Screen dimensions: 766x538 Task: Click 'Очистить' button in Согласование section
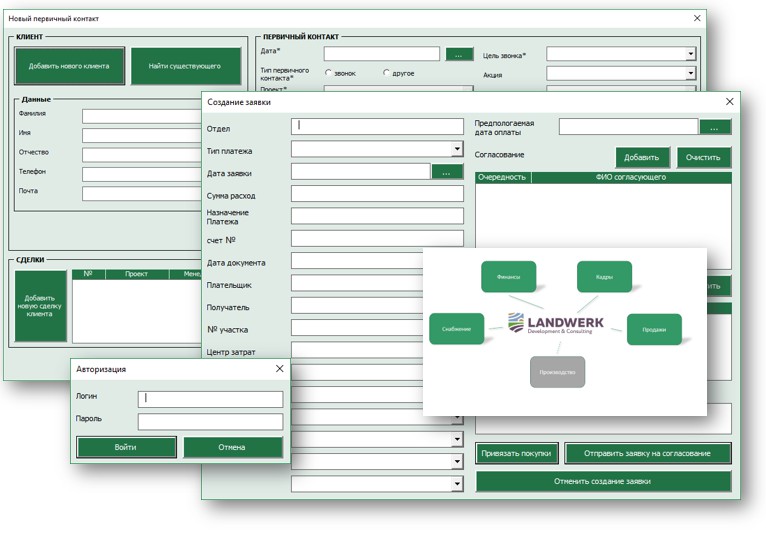click(x=703, y=157)
